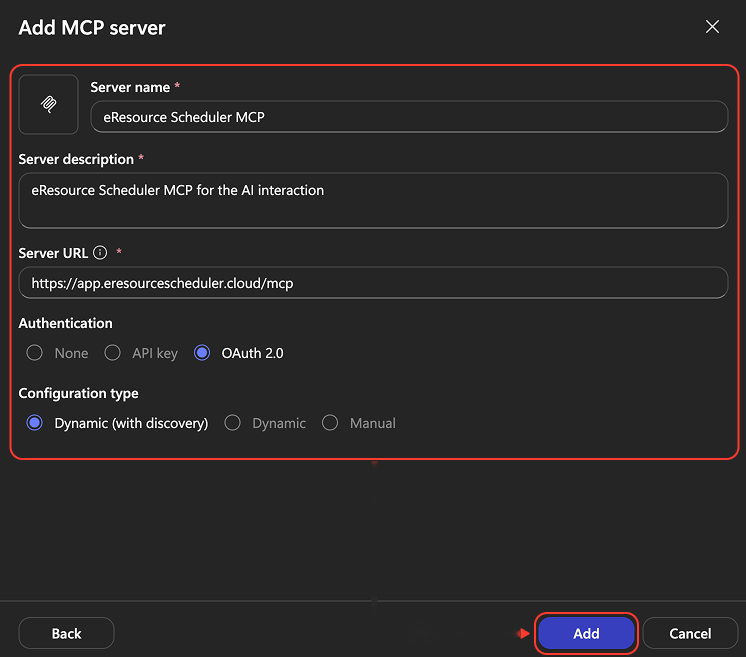
Task: Click the Server URL info icon
Action: tap(100, 253)
